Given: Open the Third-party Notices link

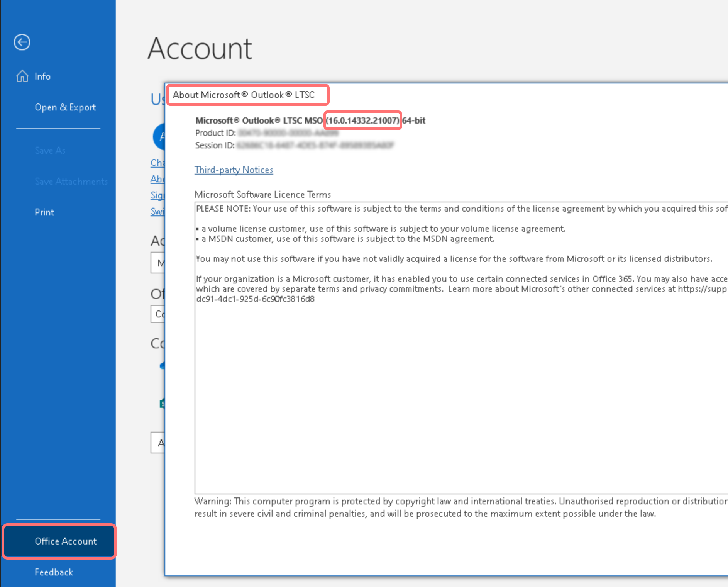Looking at the screenshot, I should coord(234,170).
